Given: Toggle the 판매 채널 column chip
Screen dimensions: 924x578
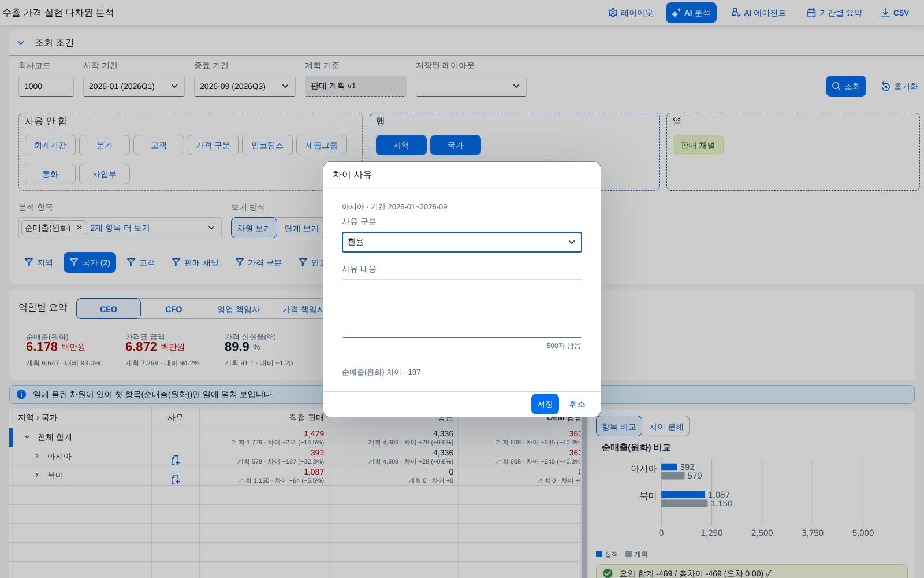Looking at the screenshot, I should pos(698,145).
